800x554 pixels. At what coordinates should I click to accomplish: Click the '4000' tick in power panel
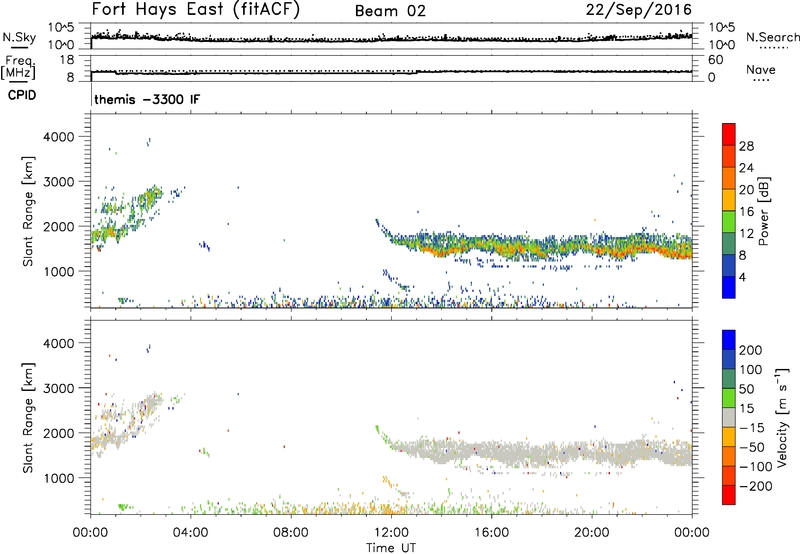(58, 137)
